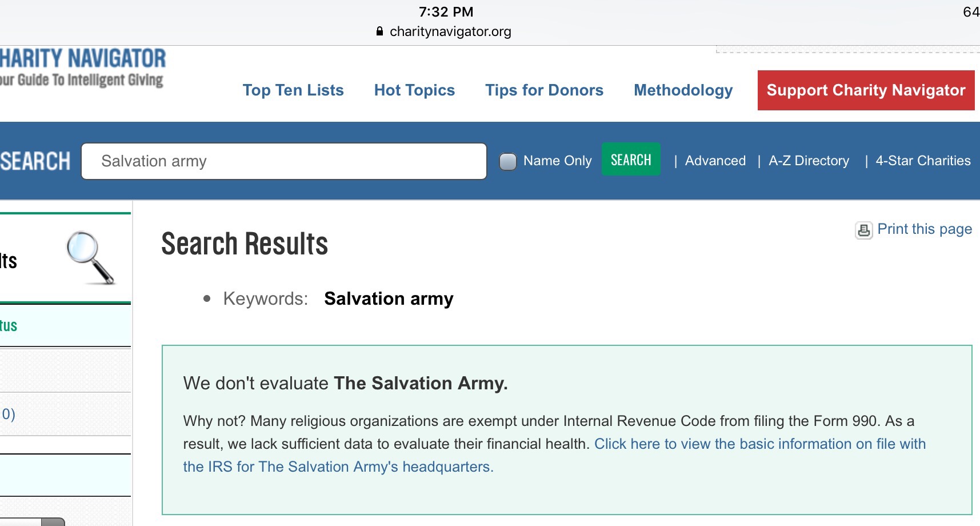The height and width of the screenshot is (526, 980).
Task: Click the Charity Navigator logo
Action: pos(83,67)
